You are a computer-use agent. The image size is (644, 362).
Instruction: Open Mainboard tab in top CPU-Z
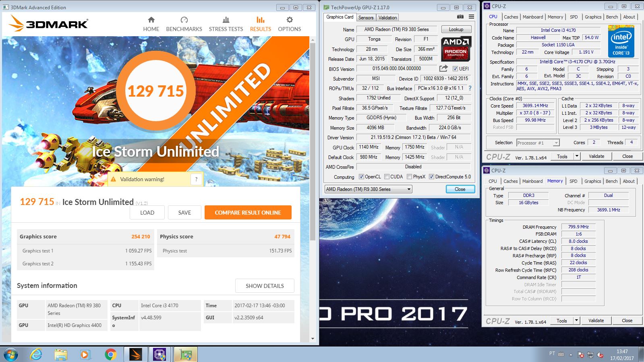533,17
